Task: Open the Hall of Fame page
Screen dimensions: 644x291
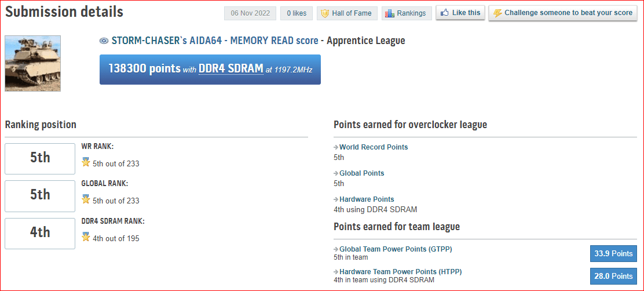Action: click(347, 13)
